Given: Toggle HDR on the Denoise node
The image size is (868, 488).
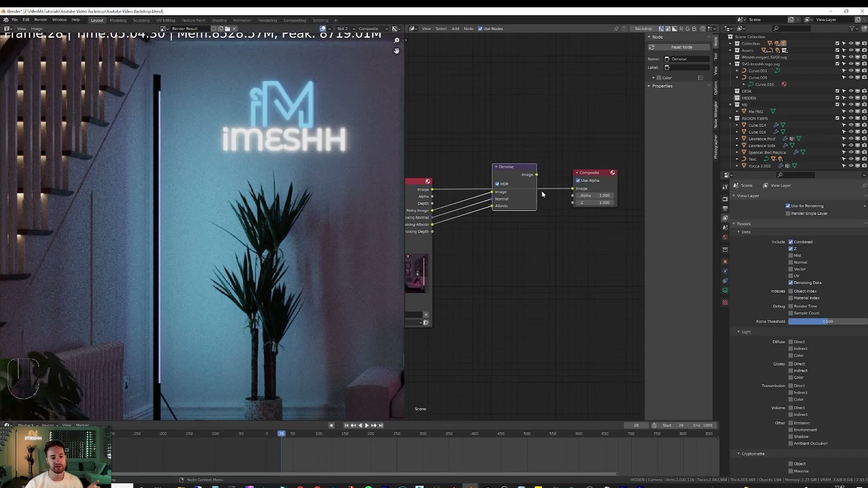Looking at the screenshot, I should point(497,184).
